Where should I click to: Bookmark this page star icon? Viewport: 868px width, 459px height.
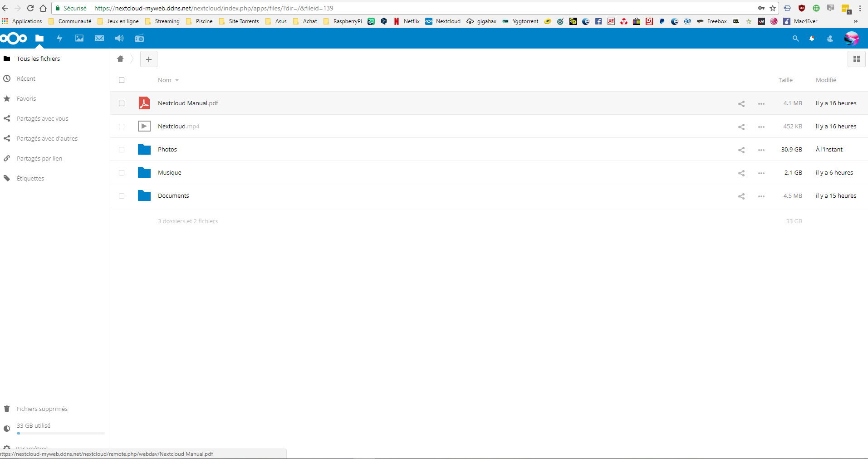click(x=773, y=8)
